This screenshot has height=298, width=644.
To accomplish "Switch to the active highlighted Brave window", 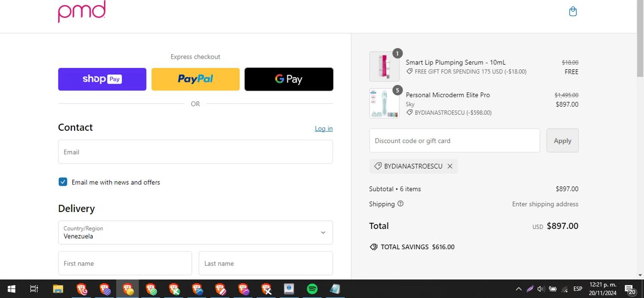I will (128, 289).
